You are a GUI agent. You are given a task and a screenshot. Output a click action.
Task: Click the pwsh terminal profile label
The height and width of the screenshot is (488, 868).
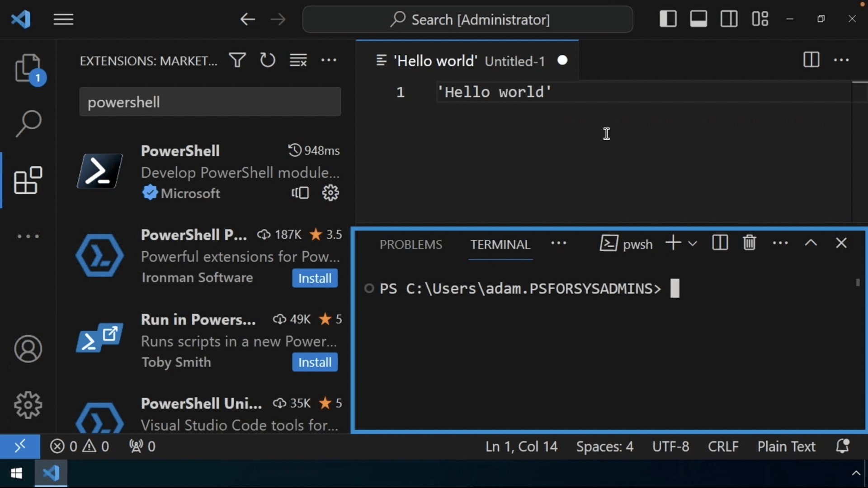point(626,244)
